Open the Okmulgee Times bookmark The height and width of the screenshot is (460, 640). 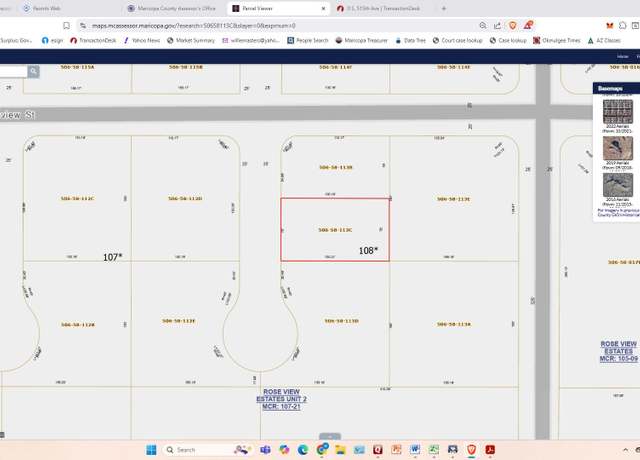tap(557, 40)
